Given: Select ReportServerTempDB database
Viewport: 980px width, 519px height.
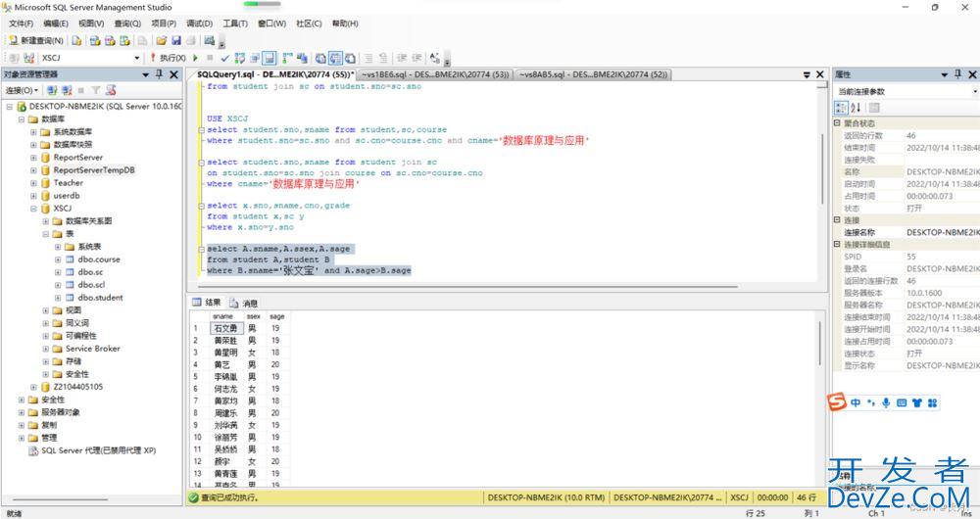Looking at the screenshot, I should [94, 169].
